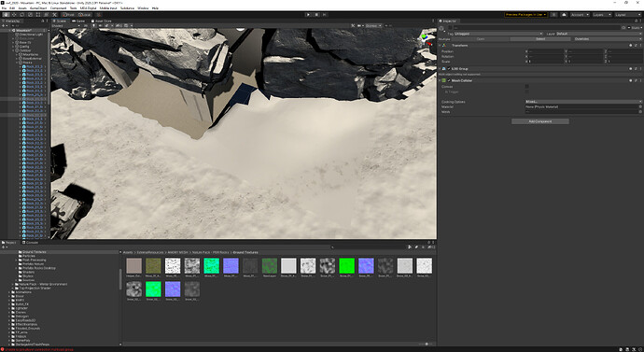Viewport: 644px width, 352px height.
Task: Open the Gizmos dropdown in Scene view
Action: click(373, 25)
